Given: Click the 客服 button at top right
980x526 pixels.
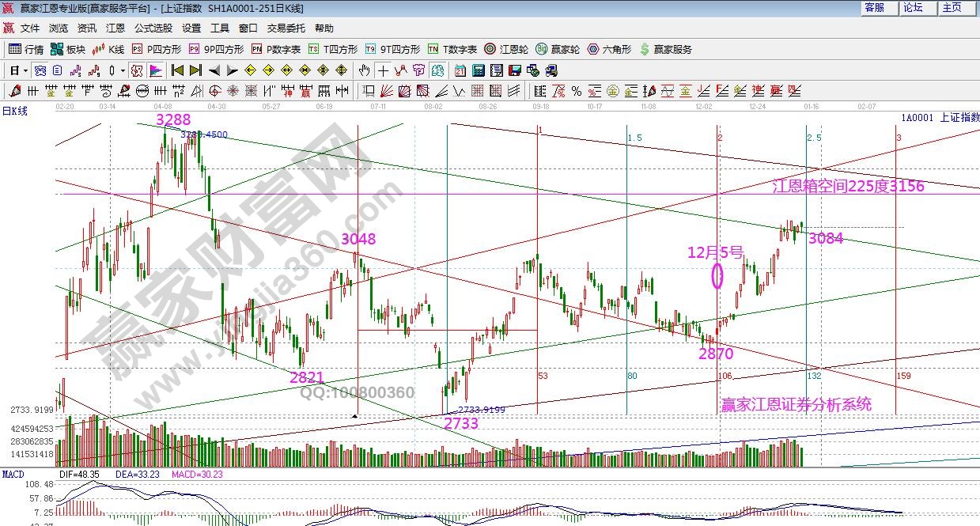Looking at the screenshot, I should (x=874, y=8).
